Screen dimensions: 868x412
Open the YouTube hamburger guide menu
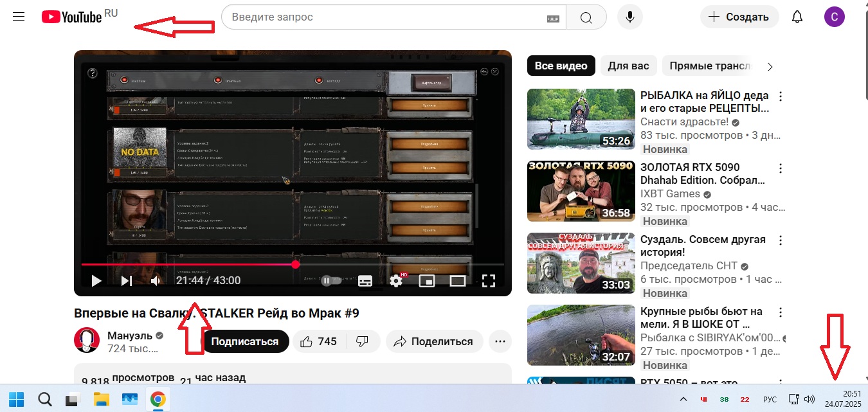19,17
